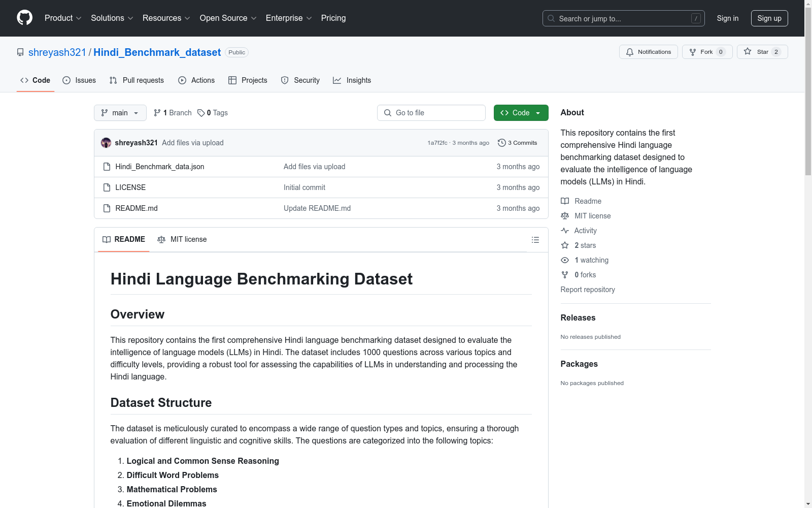Open the Hindi_Benchmark_dataset repository link
The width and height of the screenshot is (812, 508).
(157, 52)
